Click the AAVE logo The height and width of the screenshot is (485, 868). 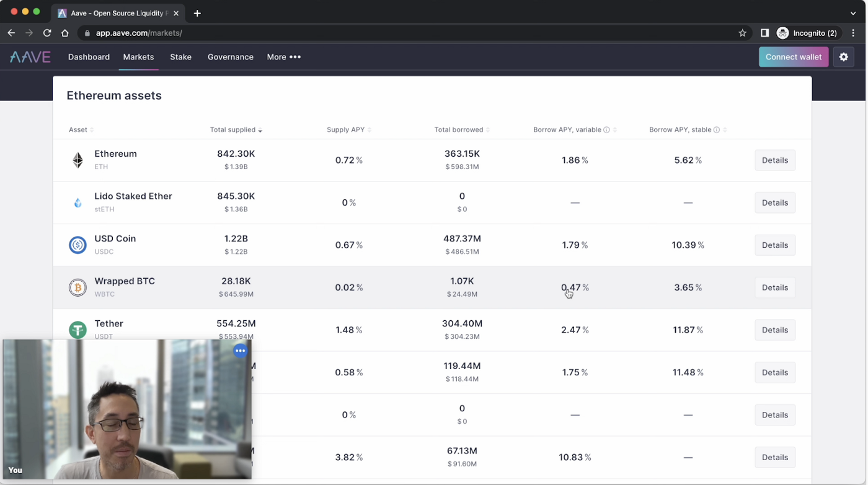(30, 57)
